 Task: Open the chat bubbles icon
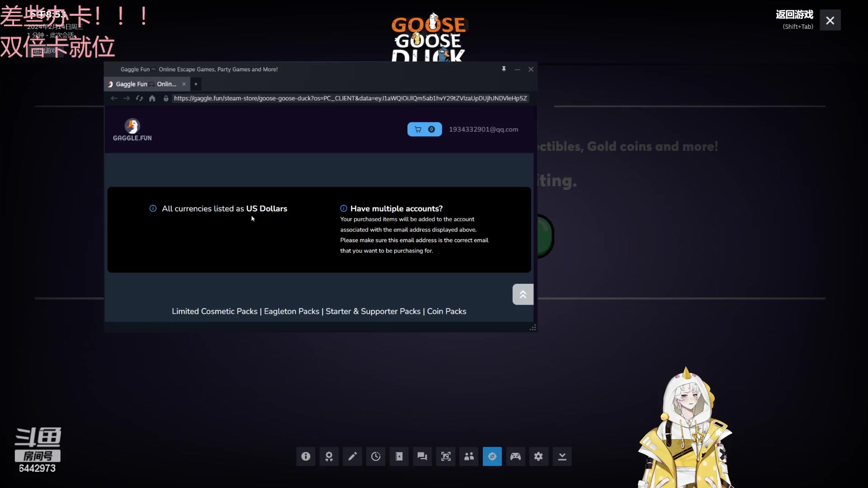click(x=422, y=456)
